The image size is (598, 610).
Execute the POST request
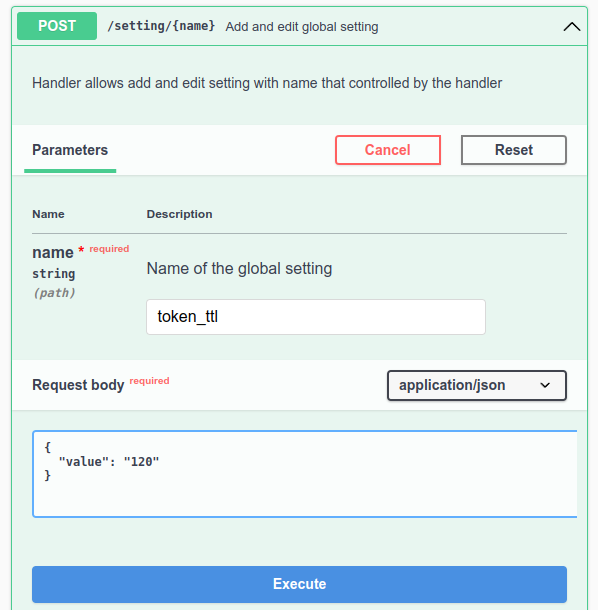pyautogui.click(x=299, y=584)
